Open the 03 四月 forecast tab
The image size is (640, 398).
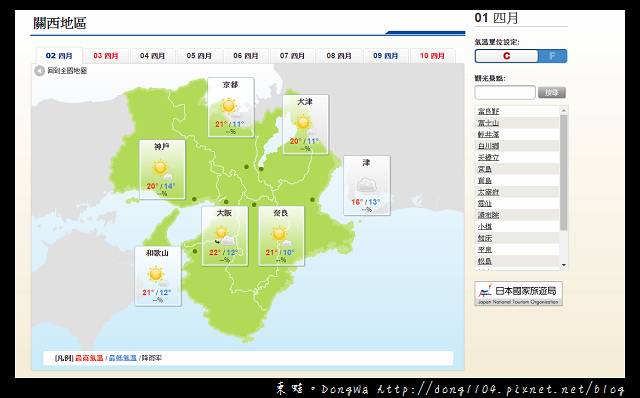[106, 56]
